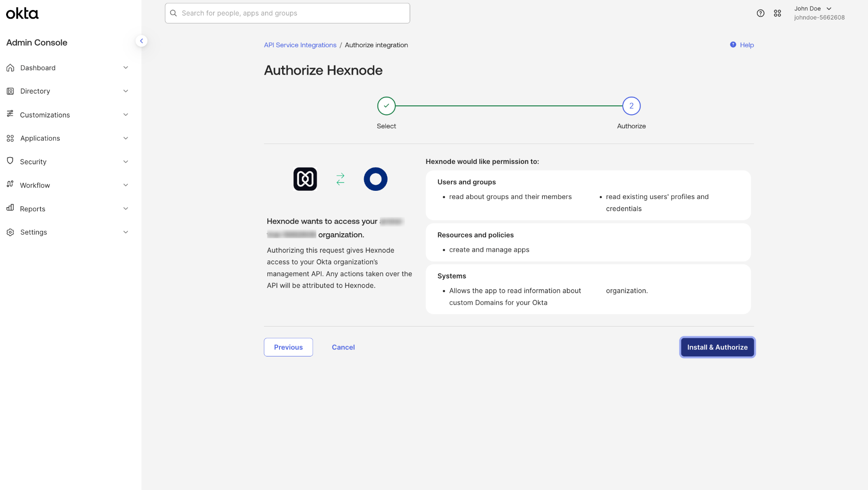Image resolution: width=868 pixels, height=490 pixels.
Task: Open help via the top-bar question mark icon
Action: pyautogui.click(x=760, y=13)
